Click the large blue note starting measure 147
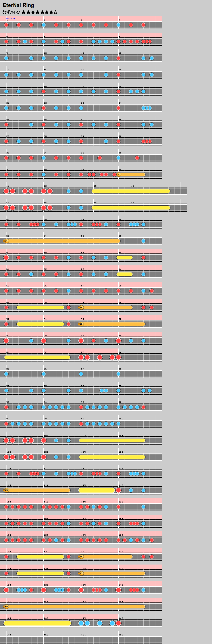The width and height of the screenshot is (212, 644). click(81, 623)
